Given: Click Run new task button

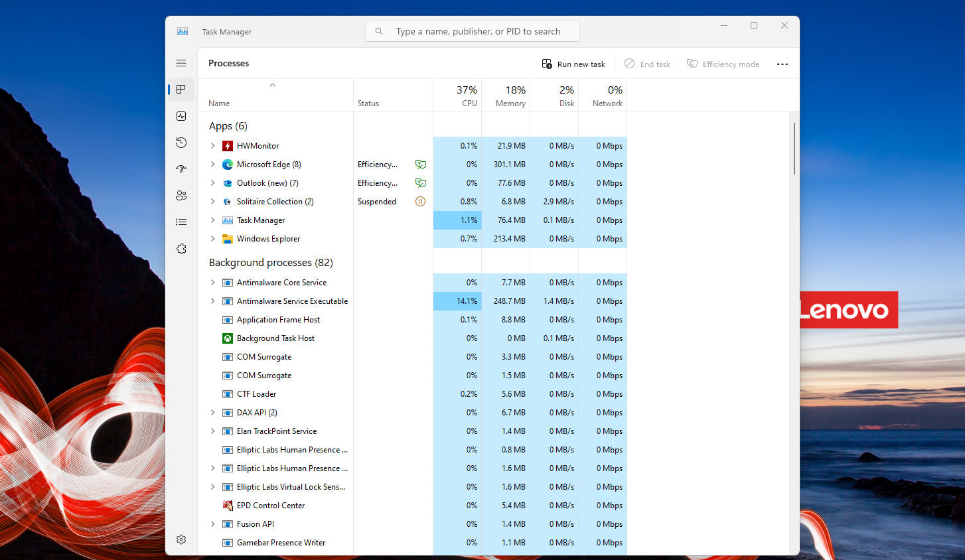Looking at the screenshot, I should (573, 64).
